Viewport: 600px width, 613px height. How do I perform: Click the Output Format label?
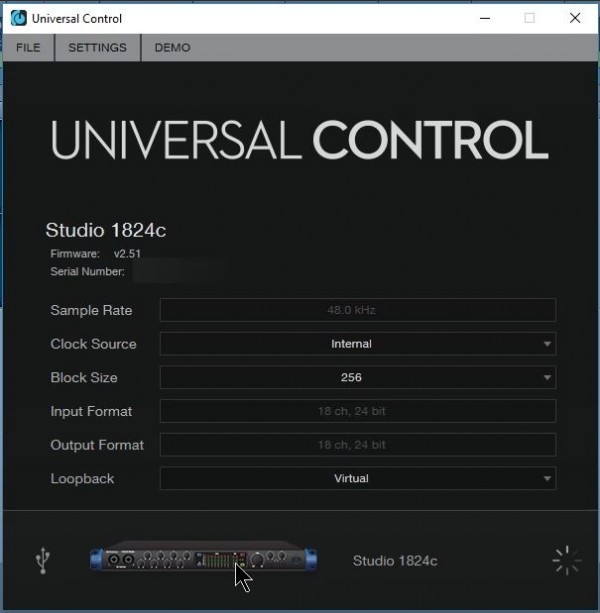(97, 445)
